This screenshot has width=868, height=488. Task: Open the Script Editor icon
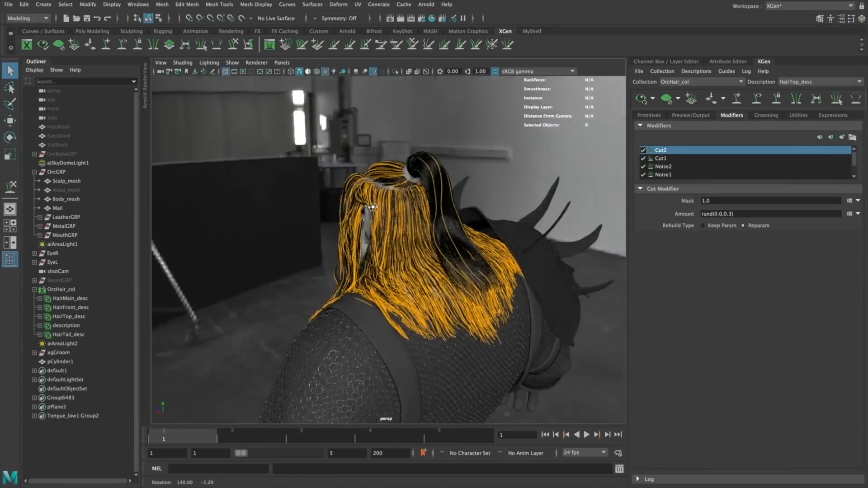pyautogui.click(x=619, y=469)
